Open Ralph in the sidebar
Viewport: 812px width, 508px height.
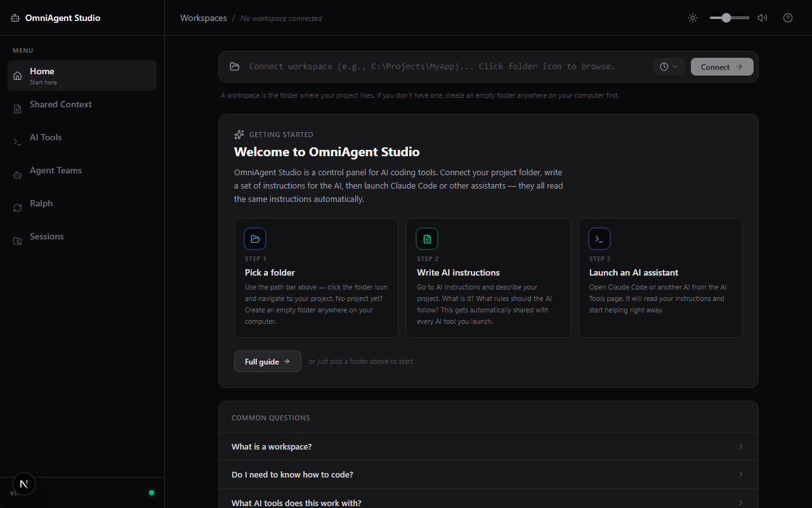pos(82,208)
